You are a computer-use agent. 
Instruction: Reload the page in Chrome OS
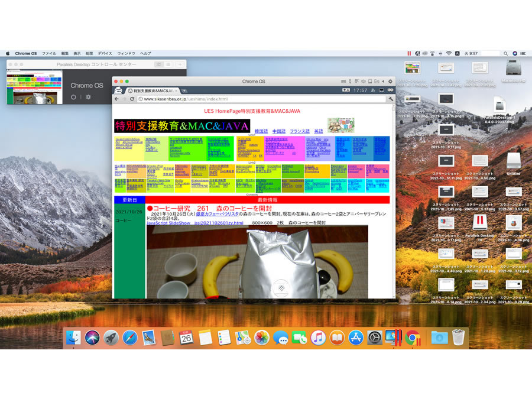(x=132, y=99)
